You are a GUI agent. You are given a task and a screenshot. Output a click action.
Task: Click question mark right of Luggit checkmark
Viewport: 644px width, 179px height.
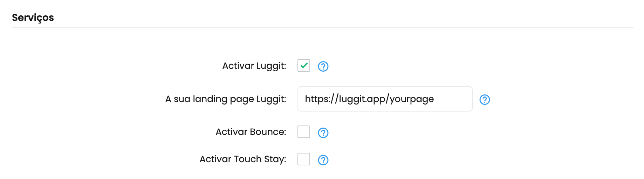(323, 66)
